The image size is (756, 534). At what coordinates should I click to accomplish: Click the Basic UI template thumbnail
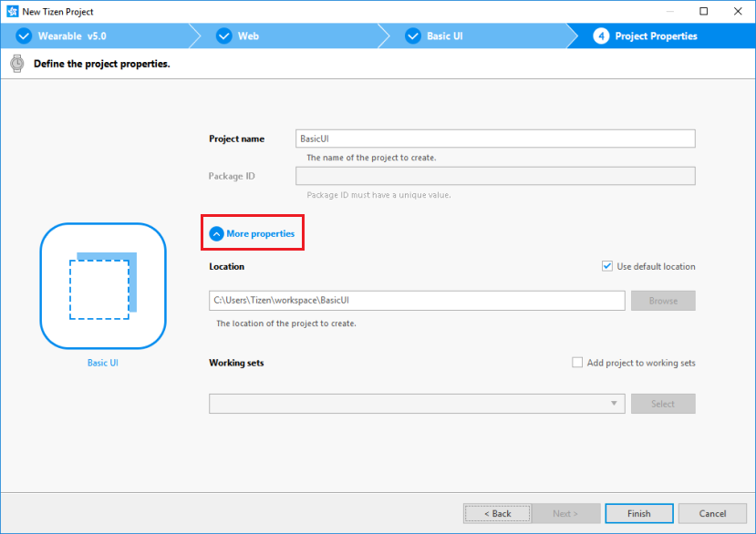click(x=102, y=286)
